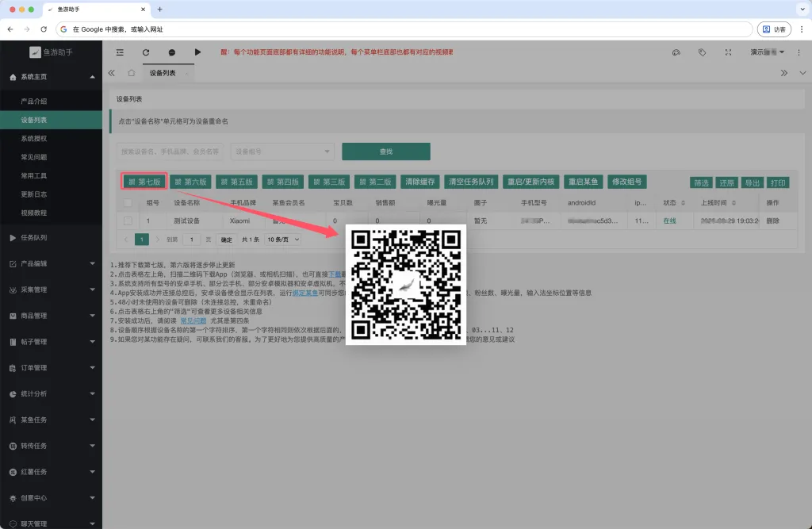Open the vertical dots more menu in app header
The width and height of the screenshot is (812, 529).
799,52
